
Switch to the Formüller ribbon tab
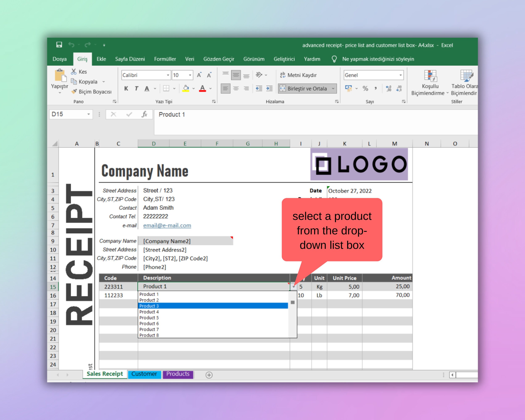coord(165,59)
